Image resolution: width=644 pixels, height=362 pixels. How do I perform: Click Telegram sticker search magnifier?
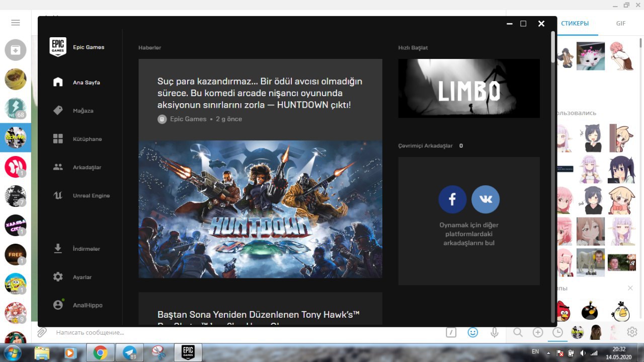518,332
